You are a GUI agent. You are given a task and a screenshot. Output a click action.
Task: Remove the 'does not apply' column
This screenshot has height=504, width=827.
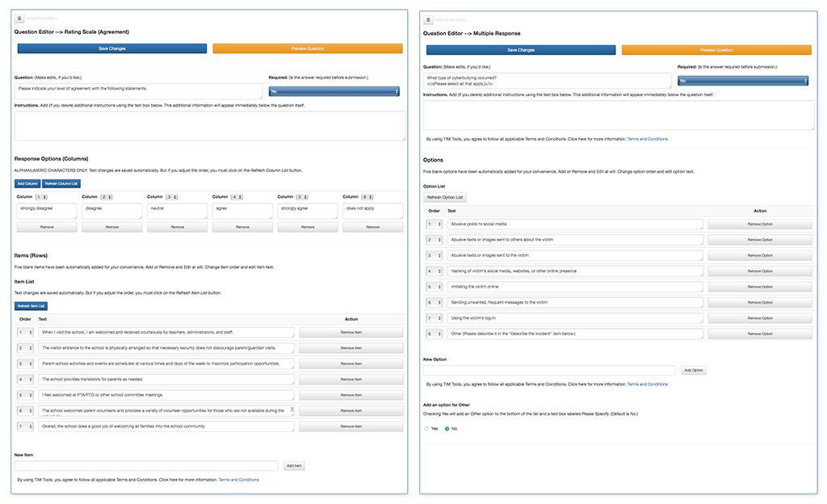tap(373, 227)
